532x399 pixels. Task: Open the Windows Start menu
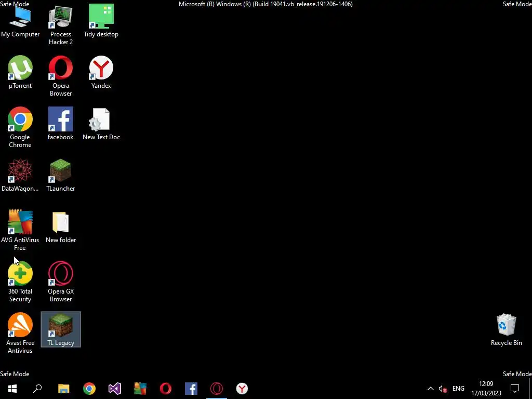click(x=12, y=389)
